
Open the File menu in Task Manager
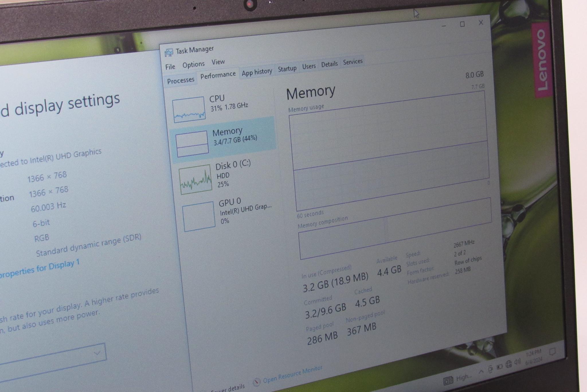click(x=170, y=67)
